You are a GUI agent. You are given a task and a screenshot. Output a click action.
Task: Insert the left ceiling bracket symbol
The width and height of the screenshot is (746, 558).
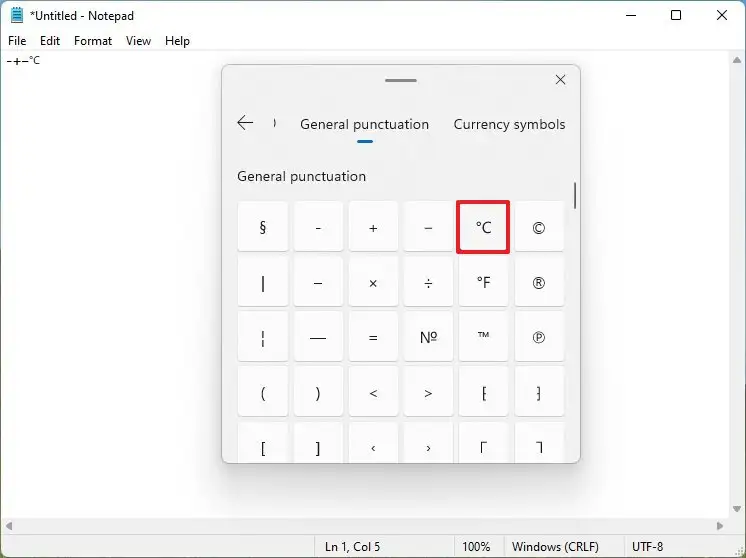point(483,443)
